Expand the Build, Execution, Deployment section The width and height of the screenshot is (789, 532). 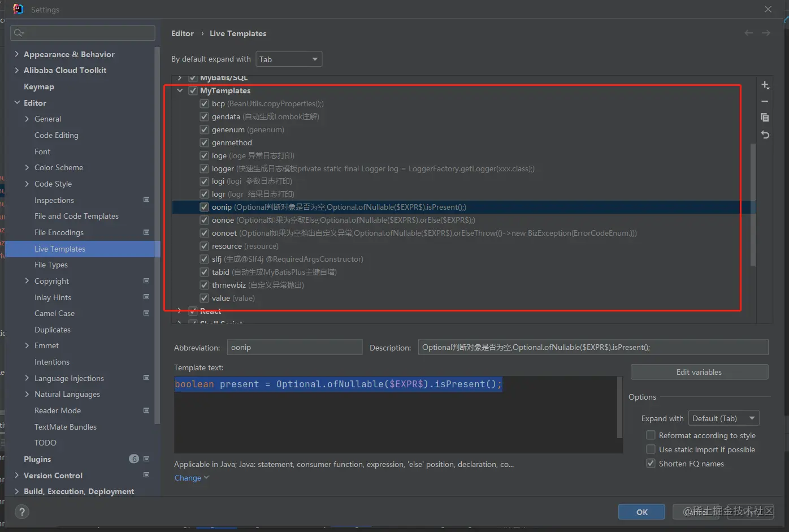pos(16,491)
